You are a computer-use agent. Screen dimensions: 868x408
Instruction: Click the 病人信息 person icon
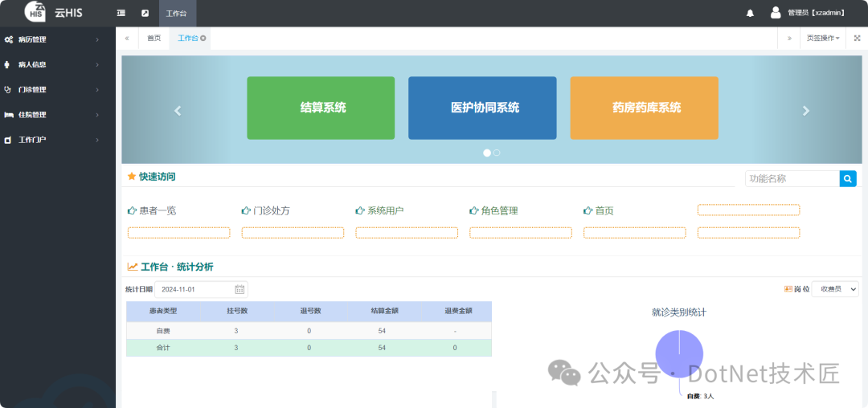tap(6, 65)
